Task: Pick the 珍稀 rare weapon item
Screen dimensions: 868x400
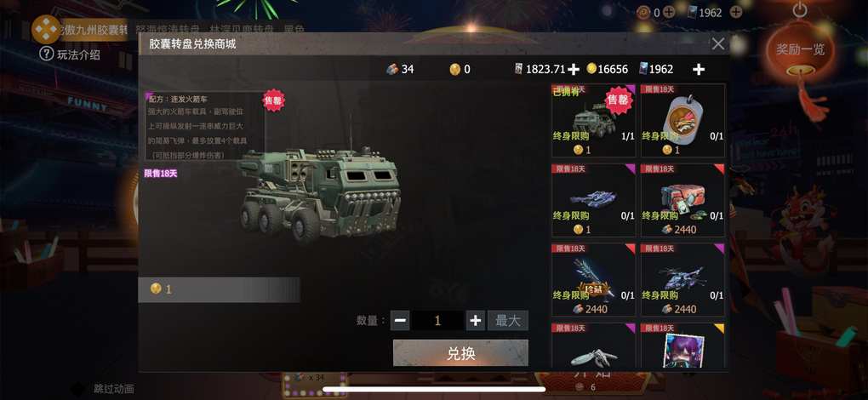Action: 593,280
